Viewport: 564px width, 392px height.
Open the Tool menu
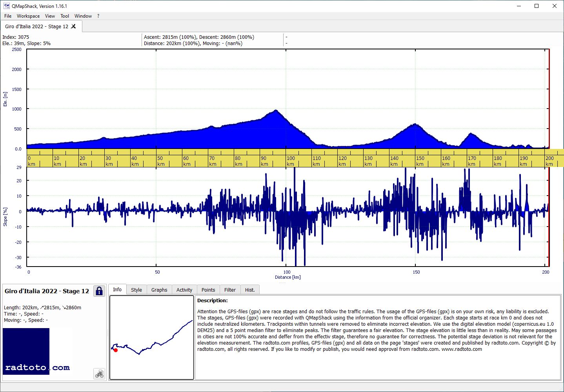[x=65, y=16]
